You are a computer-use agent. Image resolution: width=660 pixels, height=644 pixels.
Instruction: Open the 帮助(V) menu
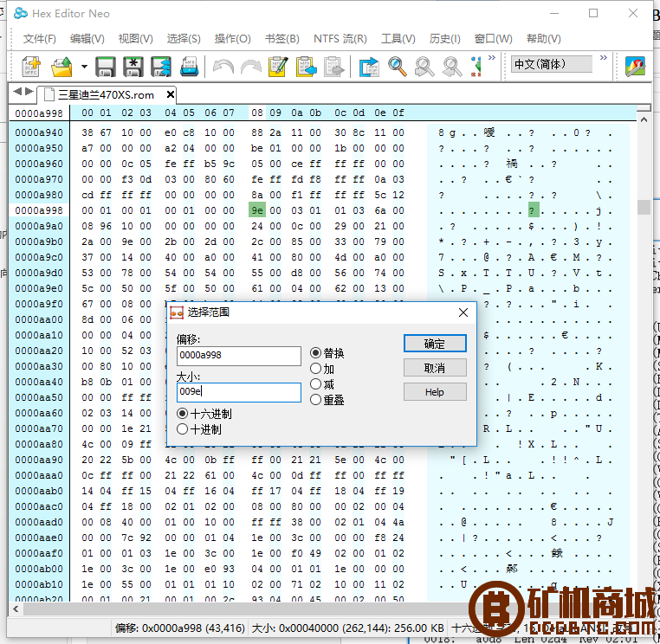[543, 39]
